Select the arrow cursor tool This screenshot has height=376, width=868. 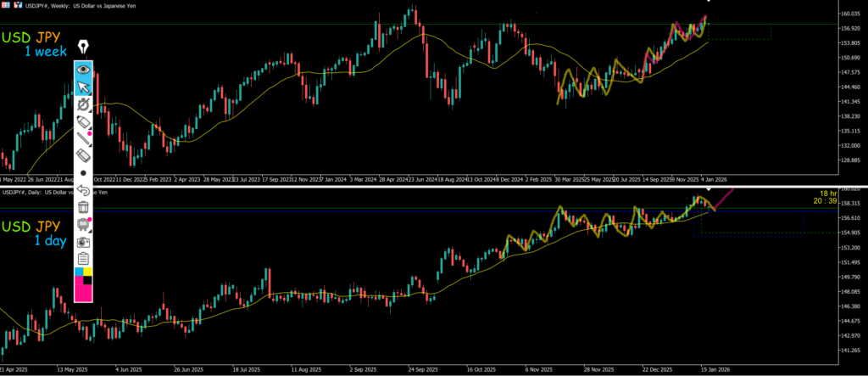[x=83, y=87]
